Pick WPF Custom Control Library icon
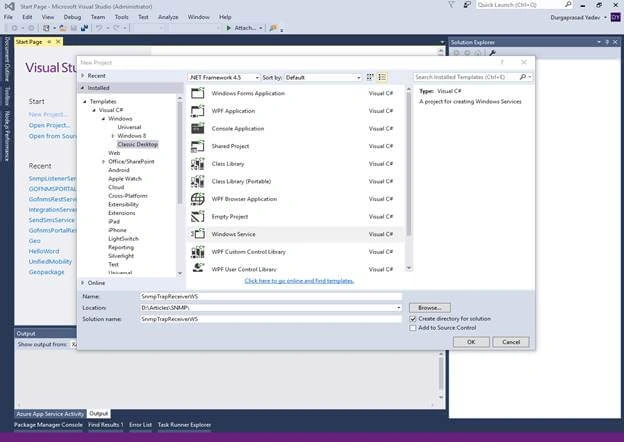Screen dimensions: 624x442 tap(198, 251)
